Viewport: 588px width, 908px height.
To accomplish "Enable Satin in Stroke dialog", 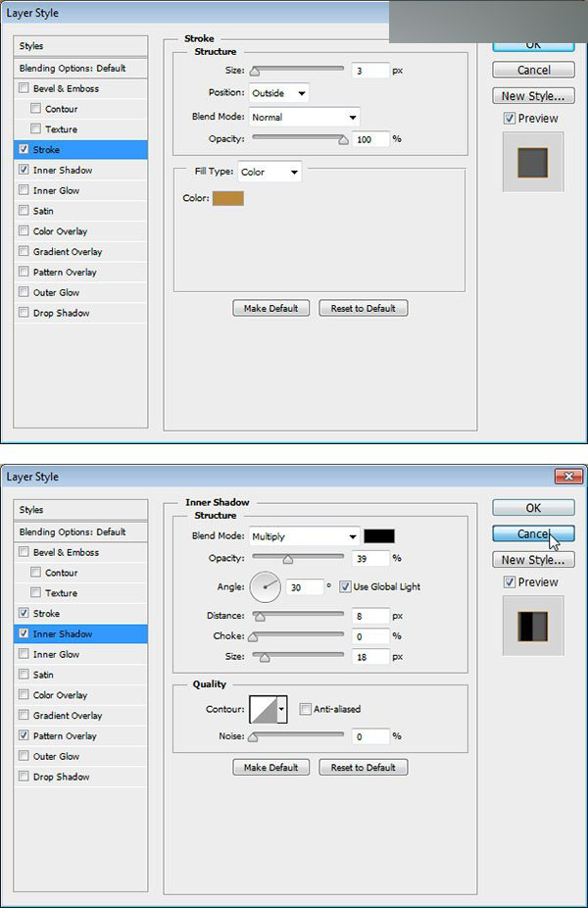I will click(24, 210).
